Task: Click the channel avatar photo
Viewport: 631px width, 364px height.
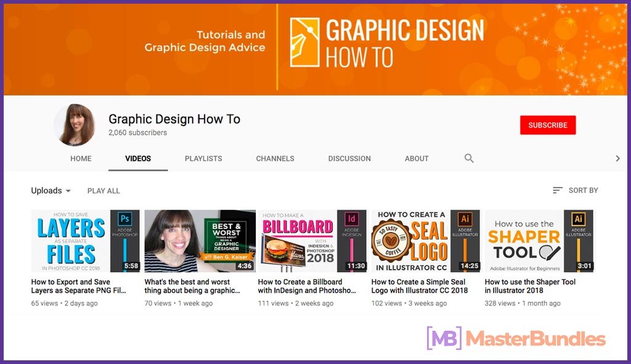Action: [x=75, y=124]
